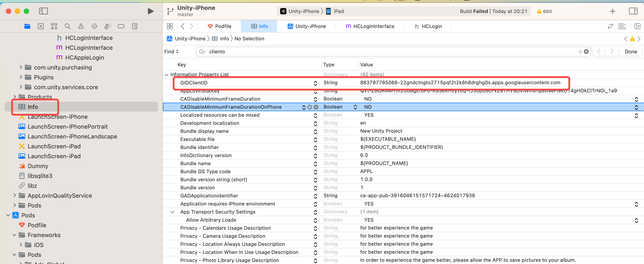Open value stepper for CADisableMinimumFrameDuration

click(x=636, y=99)
